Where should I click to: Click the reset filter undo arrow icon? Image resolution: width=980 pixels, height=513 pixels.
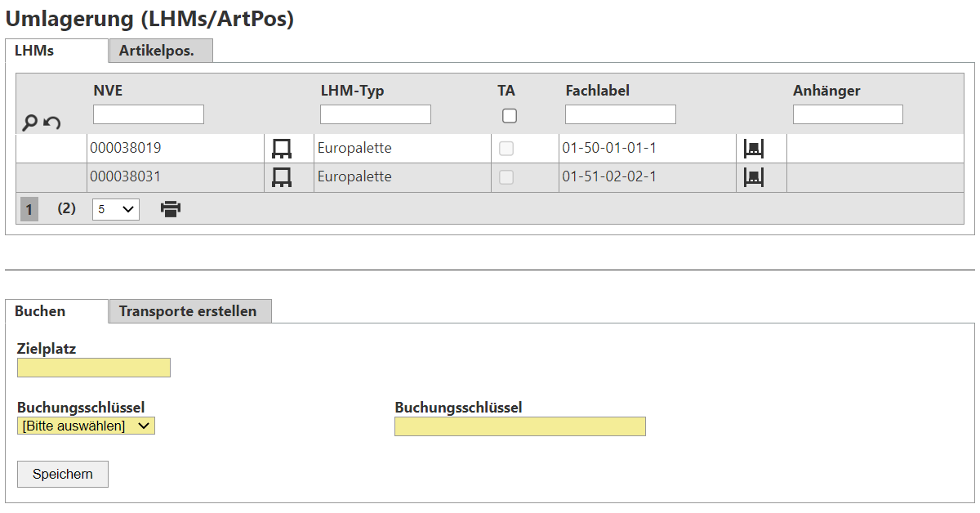tap(52, 123)
